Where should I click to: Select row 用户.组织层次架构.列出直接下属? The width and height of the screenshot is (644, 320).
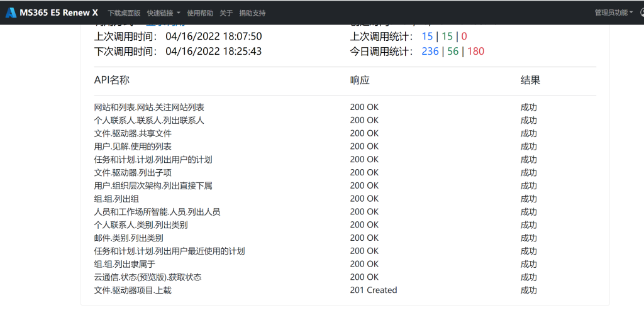(345, 185)
